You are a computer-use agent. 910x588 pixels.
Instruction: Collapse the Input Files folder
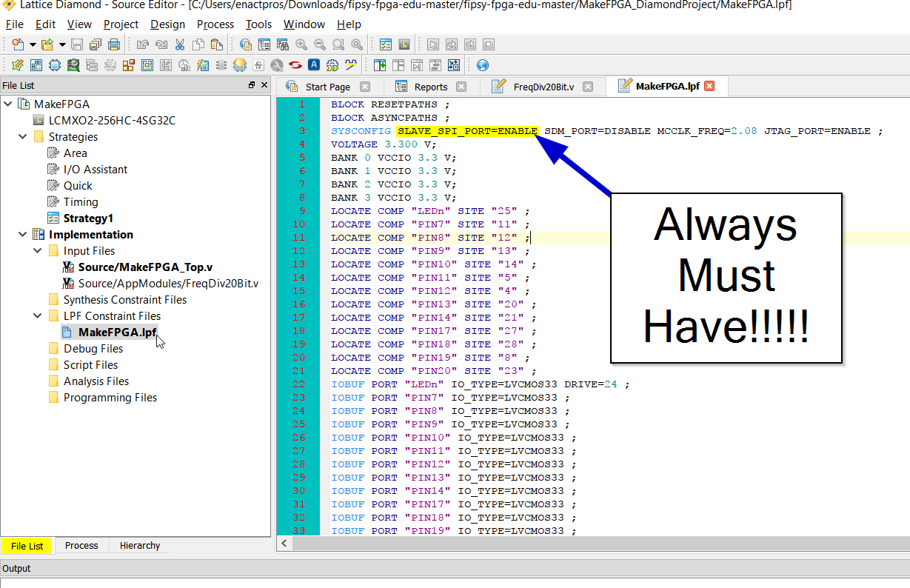point(38,251)
